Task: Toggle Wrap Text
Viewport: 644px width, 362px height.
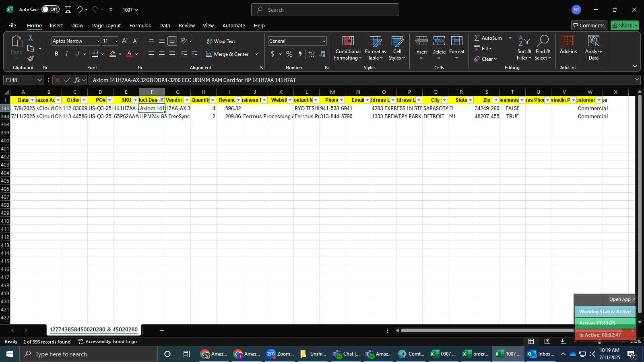Action: 221,41
